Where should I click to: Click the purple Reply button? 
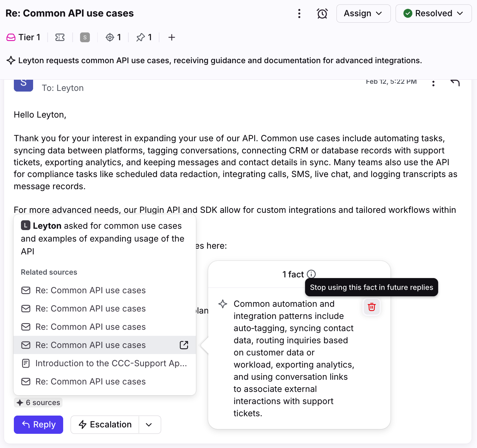click(39, 425)
